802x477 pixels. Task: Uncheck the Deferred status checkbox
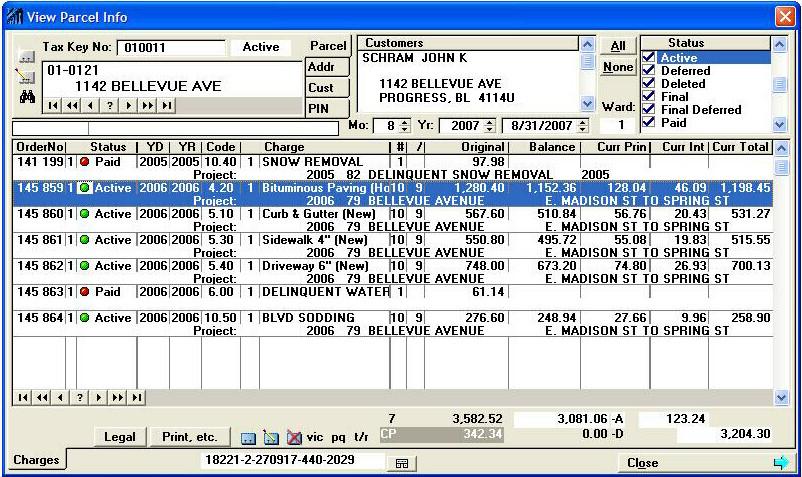tap(648, 71)
